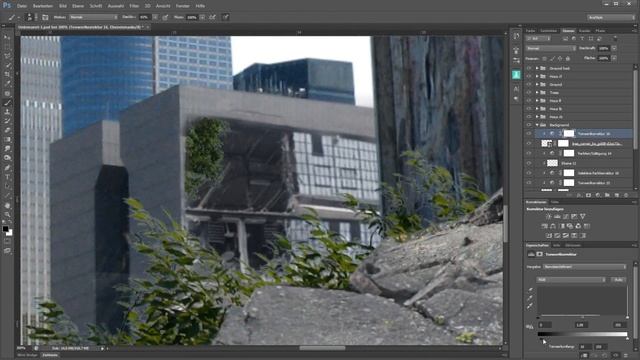Collapse the Background layer group
Viewport: 640px width, 360px height.
(x=537, y=125)
